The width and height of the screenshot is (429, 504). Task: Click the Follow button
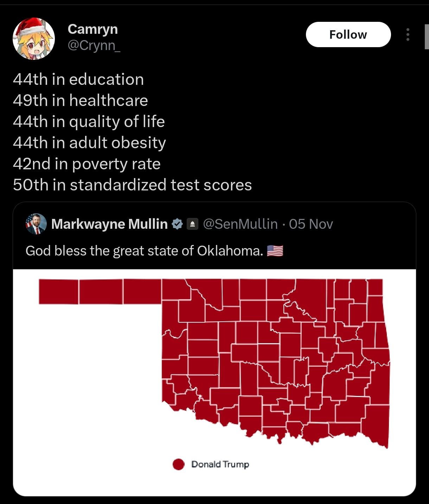coord(348,34)
